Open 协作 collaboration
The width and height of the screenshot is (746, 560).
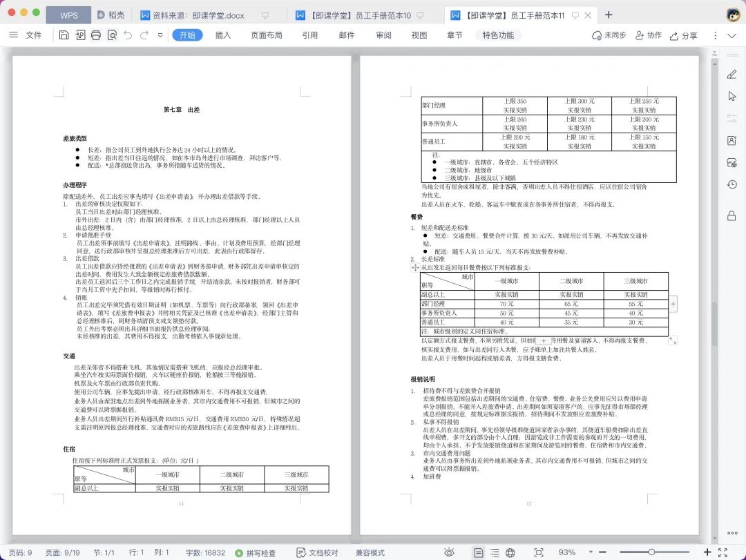coord(649,35)
